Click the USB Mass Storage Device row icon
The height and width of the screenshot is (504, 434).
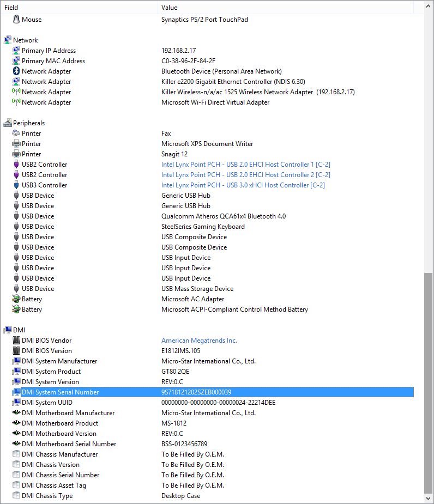pos(16,288)
